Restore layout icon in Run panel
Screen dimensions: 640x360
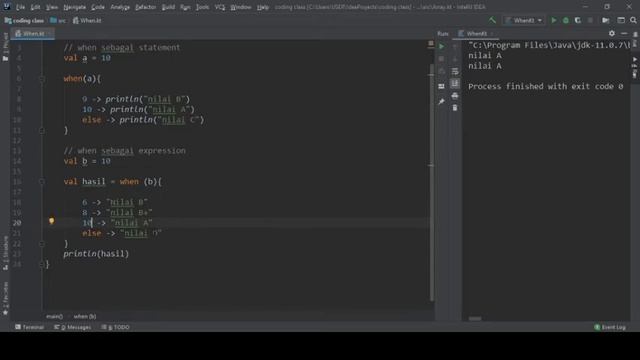[x=441, y=86]
